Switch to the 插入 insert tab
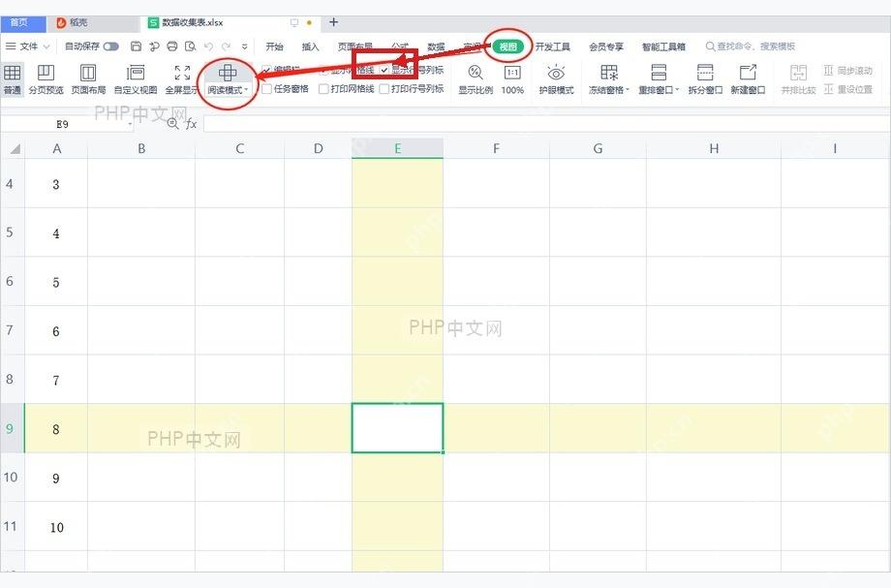The width and height of the screenshot is (891, 588). click(310, 46)
